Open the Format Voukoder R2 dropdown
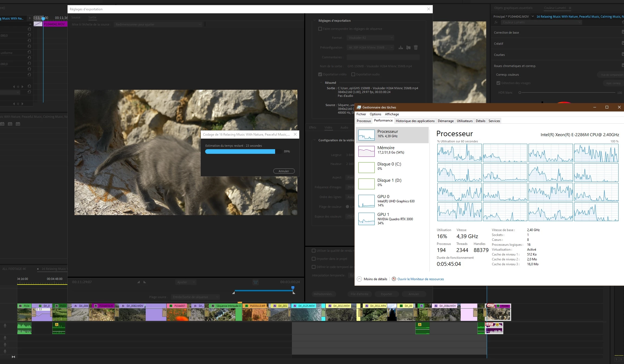 coord(370,38)
